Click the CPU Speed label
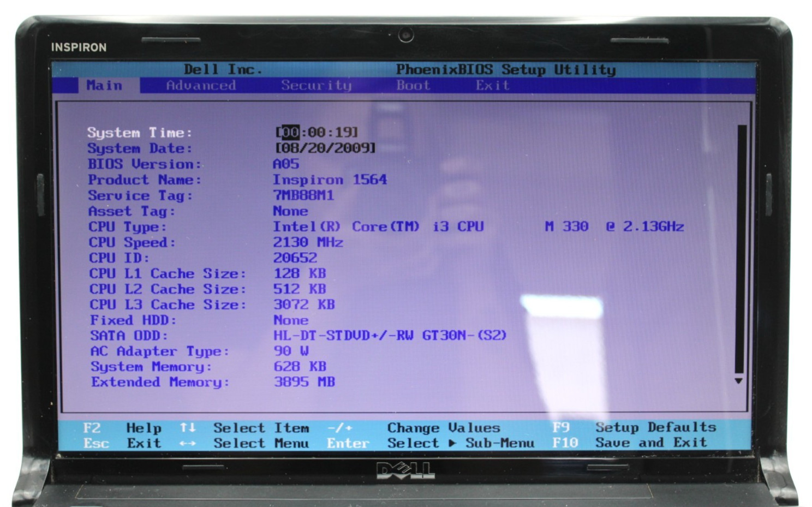This screenshot has height=507, width=812. (x=132, y=242)
